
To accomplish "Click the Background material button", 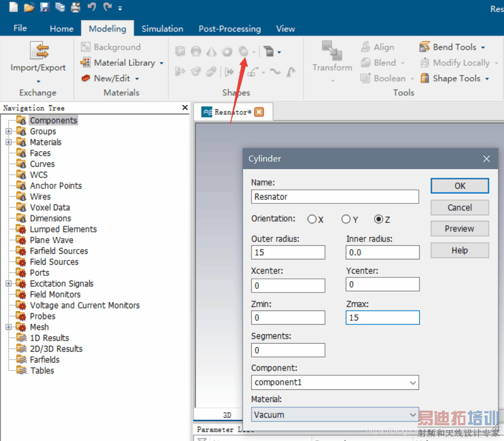I will tap(110, 47).
